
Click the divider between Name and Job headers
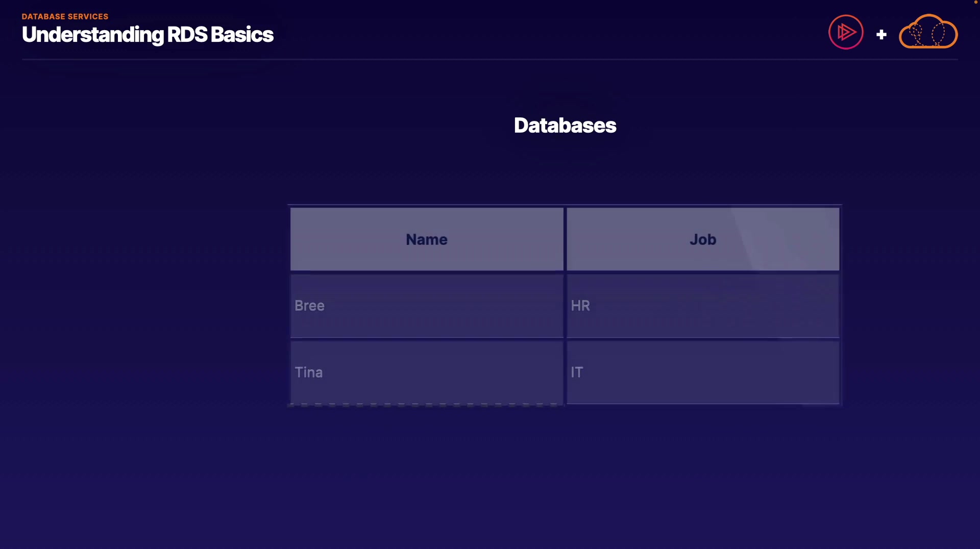(565, 239)
